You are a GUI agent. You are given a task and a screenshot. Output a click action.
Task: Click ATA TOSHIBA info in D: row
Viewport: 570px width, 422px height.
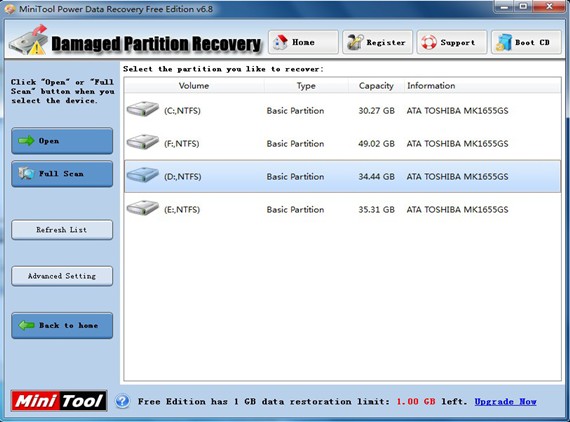pos(457,177)
